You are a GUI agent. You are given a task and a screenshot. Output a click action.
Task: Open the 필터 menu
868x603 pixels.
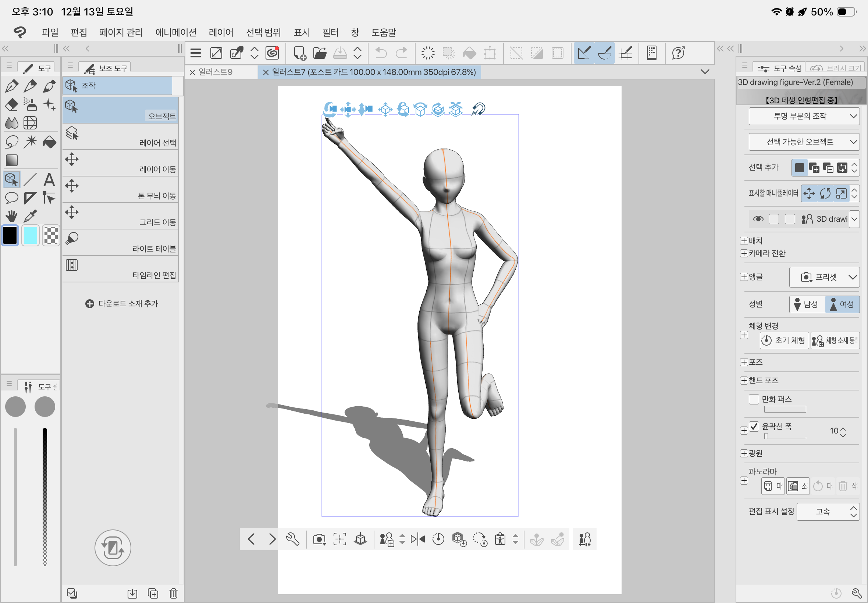(x=330, y=32)
